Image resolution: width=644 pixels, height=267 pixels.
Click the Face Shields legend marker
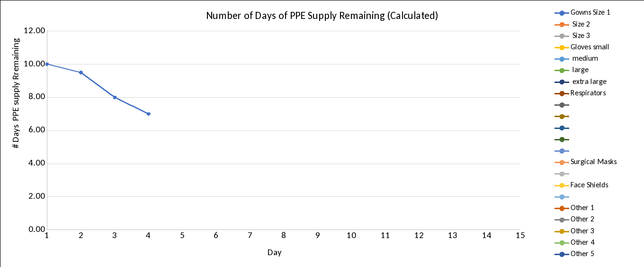[x=562, y=185]
